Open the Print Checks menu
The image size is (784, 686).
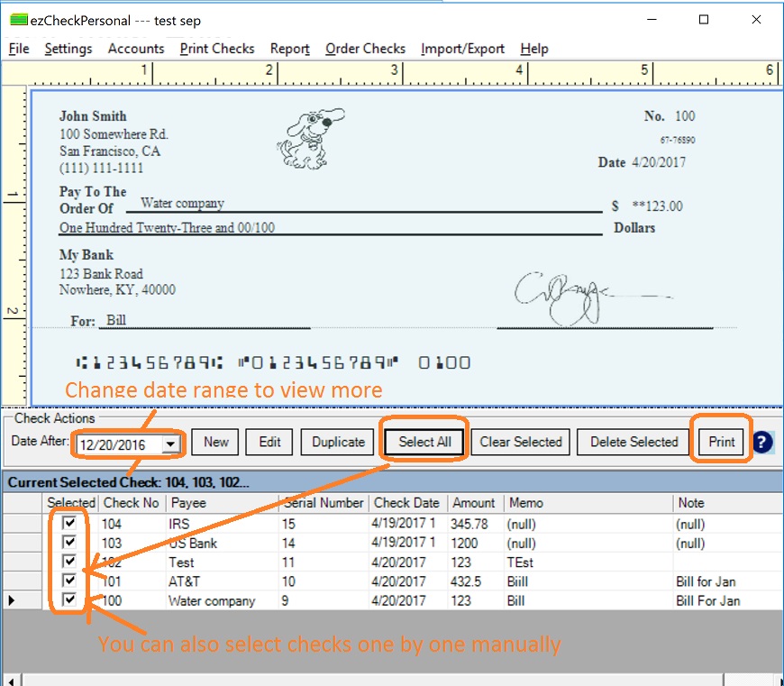217,49
